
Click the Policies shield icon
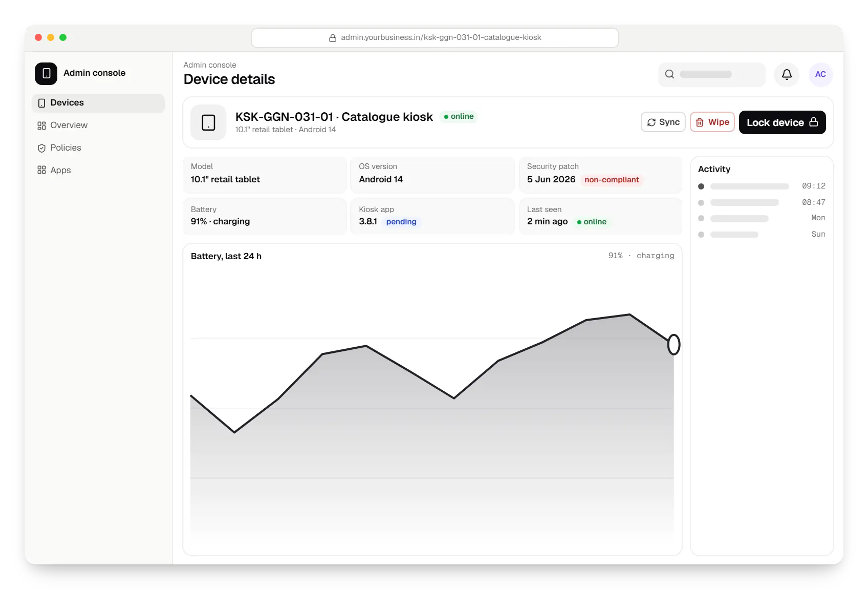[41, 148]
